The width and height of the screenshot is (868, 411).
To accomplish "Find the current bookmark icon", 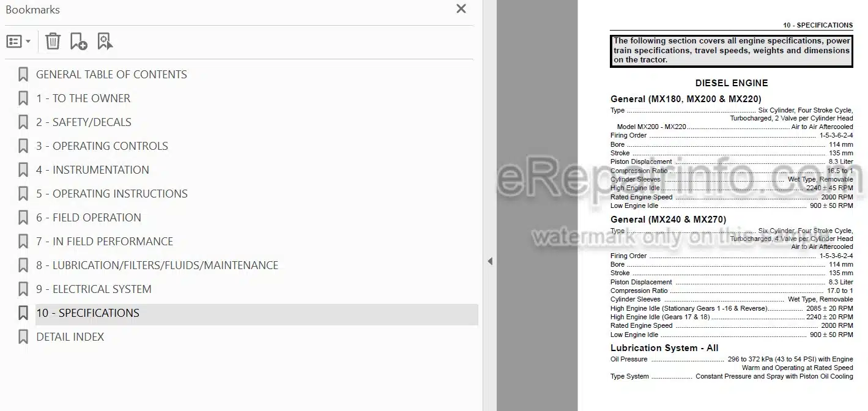I will tap(105, 42).
